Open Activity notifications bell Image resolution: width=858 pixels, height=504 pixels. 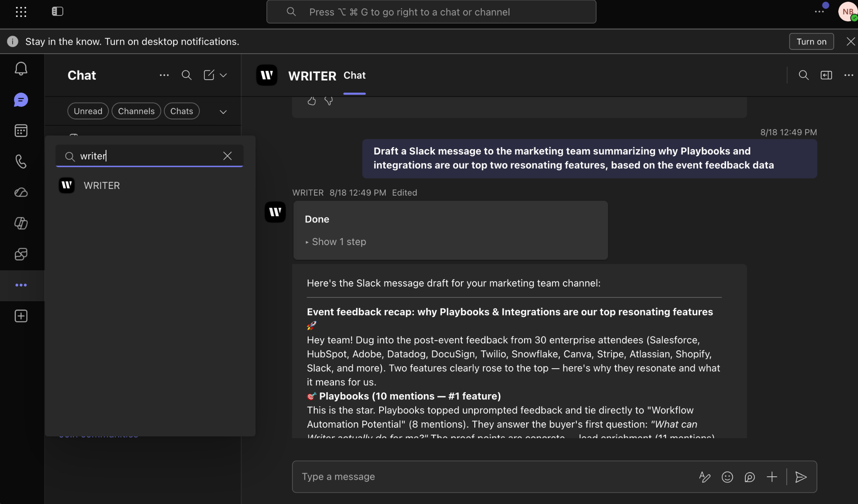click(21, 69)
